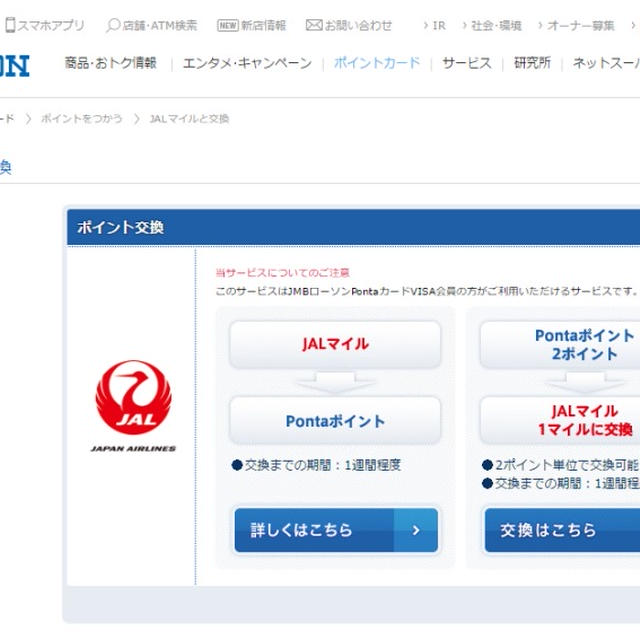Select エンタメ・キャンペーン in the main menu

point(247,63)
